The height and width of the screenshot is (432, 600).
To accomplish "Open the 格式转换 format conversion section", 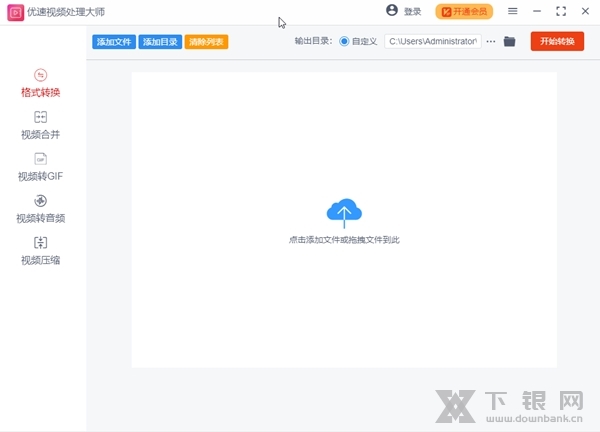I will [40, 83].
